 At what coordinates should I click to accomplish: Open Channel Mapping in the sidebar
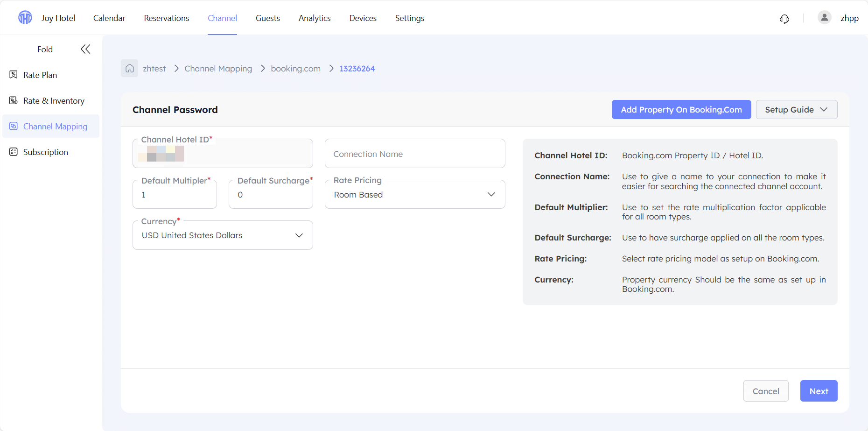(51, 126)
